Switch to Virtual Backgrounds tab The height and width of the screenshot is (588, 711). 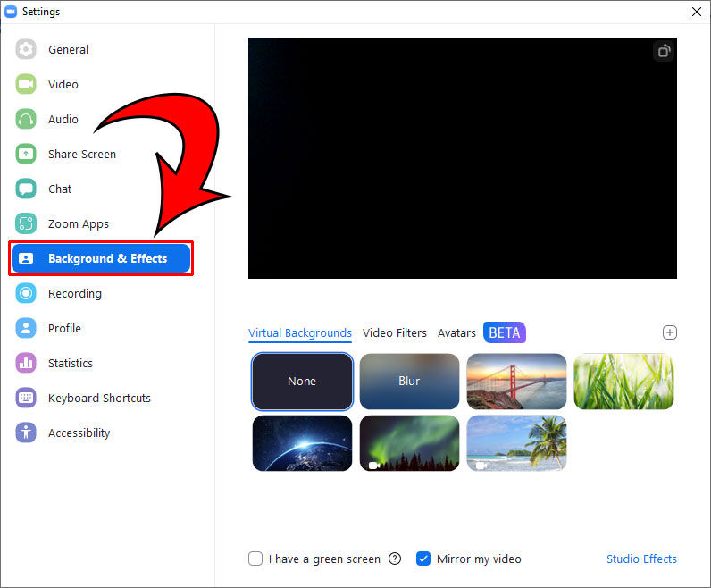click(x=300, y=333)
